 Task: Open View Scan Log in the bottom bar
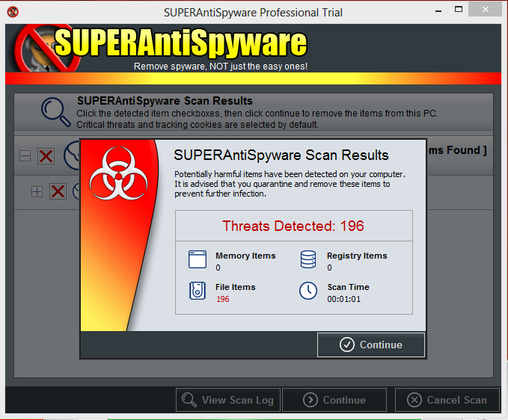[228, 400]
